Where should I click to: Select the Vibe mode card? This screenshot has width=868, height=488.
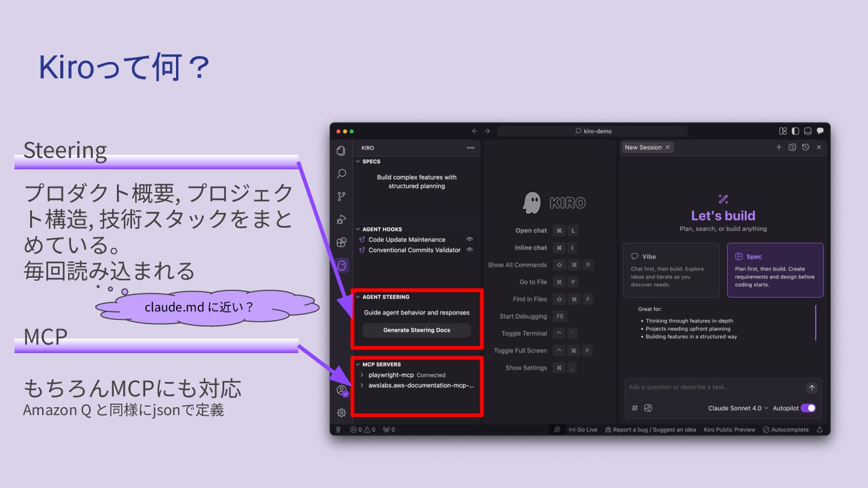(671, 270)
